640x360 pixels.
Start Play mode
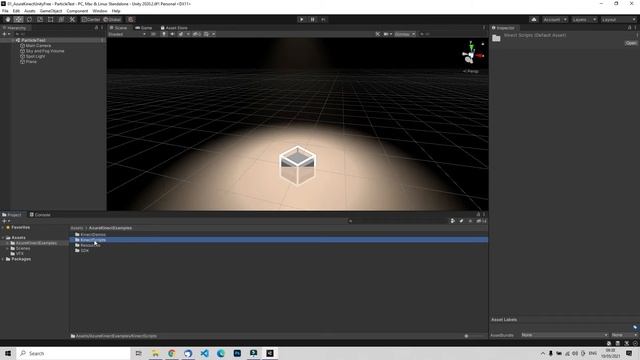pyautogui.click(x=301, y=20)
